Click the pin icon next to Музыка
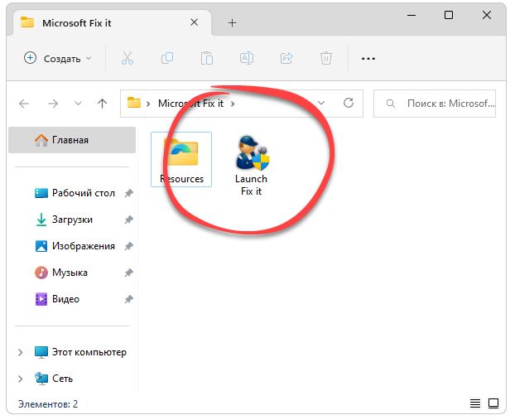Image resolution: width=510 pixels, height=420 pixels. click(129, 273)
